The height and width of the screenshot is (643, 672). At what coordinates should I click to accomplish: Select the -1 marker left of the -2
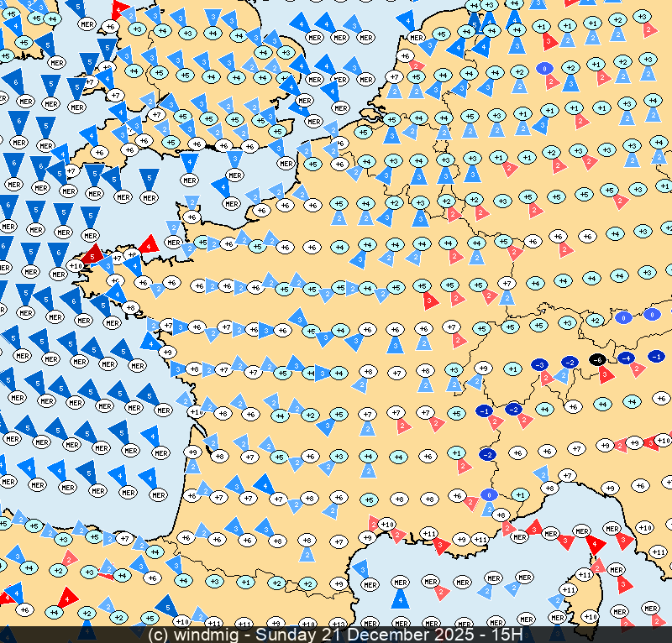(x=484, y=410)
